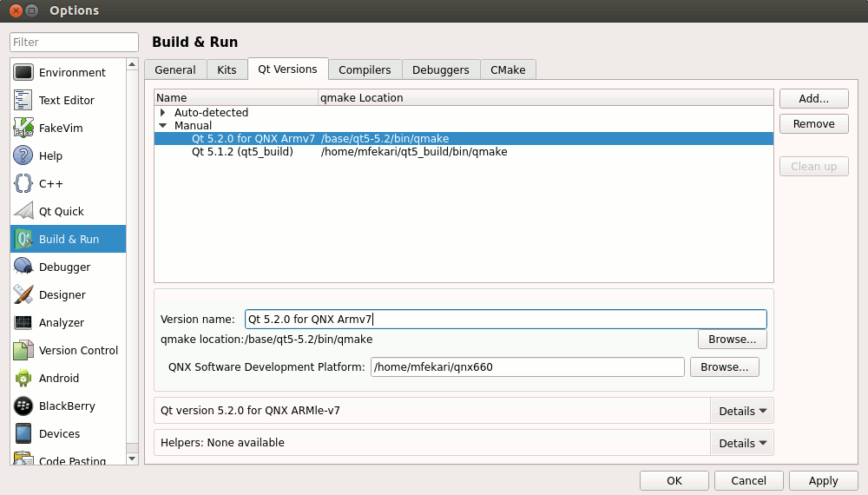
Task: Click the Help question mark icon
Action: tap(23, 155)
